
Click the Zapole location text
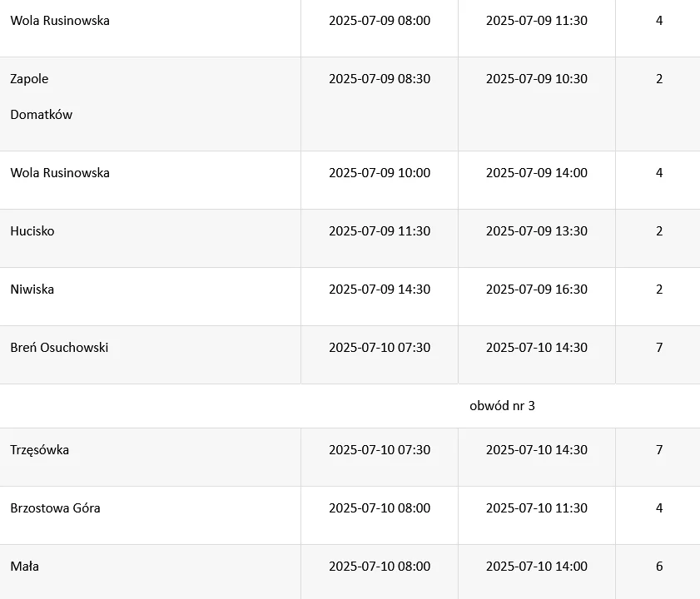pos(30,79)
